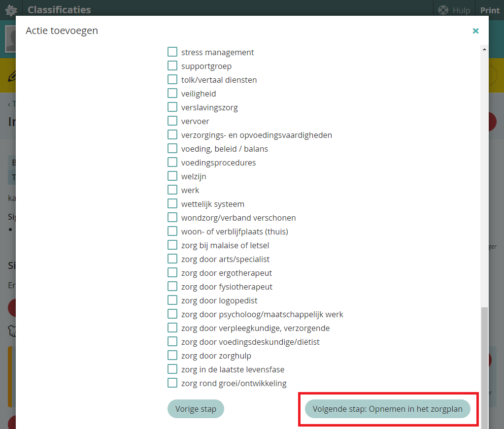Click the app logo in top bar
Screen dimensions: 504x429
click(x=11, y=10)
